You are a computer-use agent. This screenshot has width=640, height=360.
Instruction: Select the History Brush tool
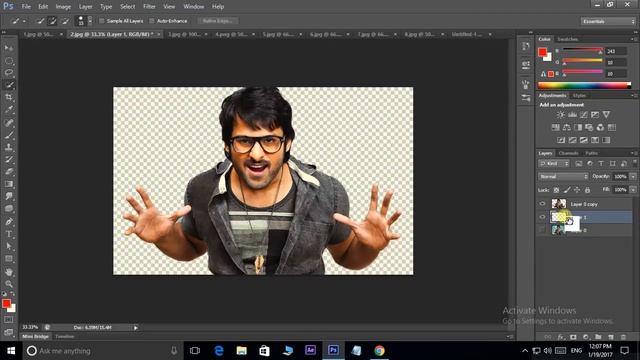(9, 159)
